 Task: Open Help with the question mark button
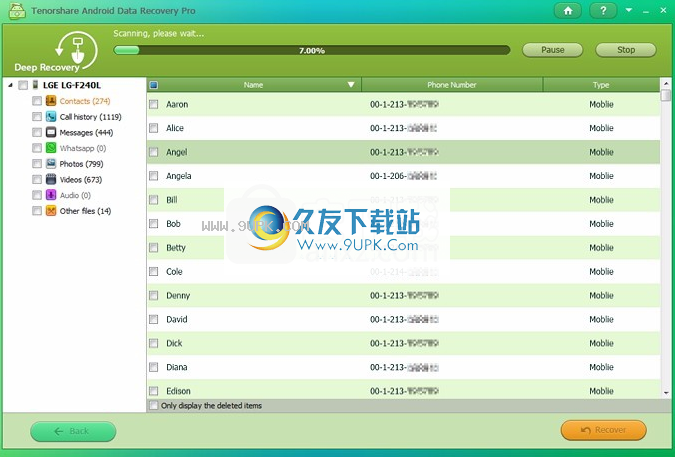603,11
